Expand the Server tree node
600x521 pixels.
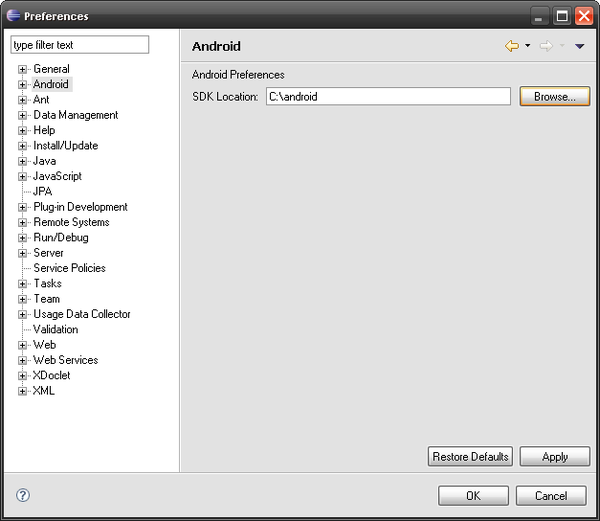coord(22,253)
